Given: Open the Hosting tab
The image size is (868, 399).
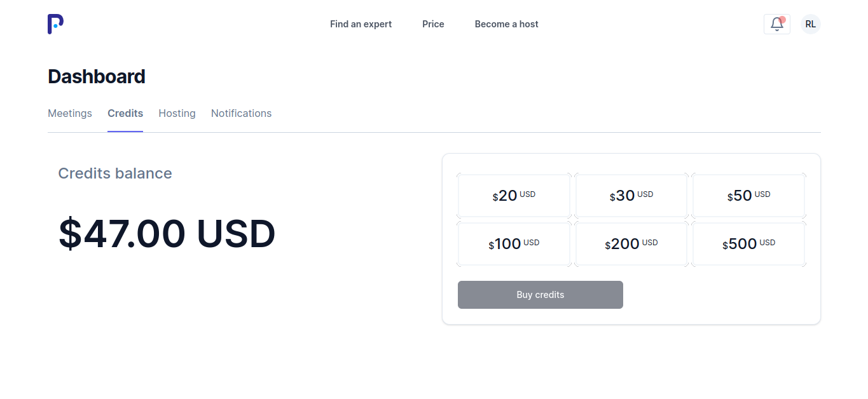Looking at the screenshot, I should click(177, 113).
